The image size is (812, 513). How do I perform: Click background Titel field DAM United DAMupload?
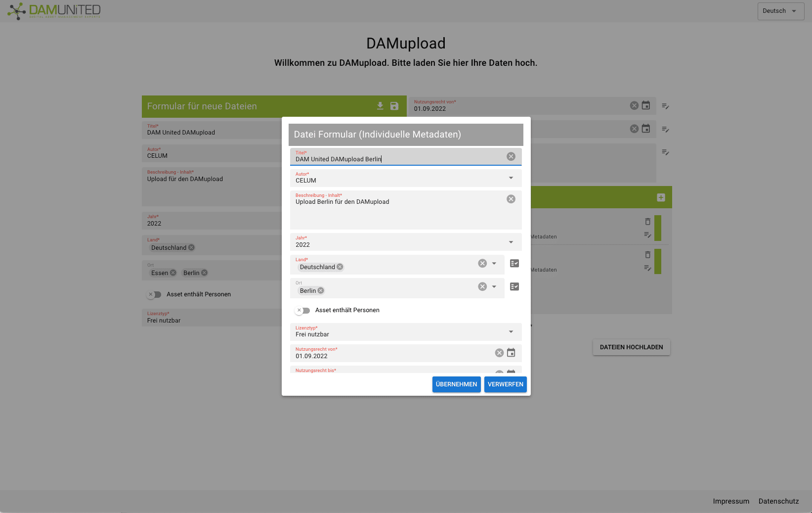click(212, 130)
